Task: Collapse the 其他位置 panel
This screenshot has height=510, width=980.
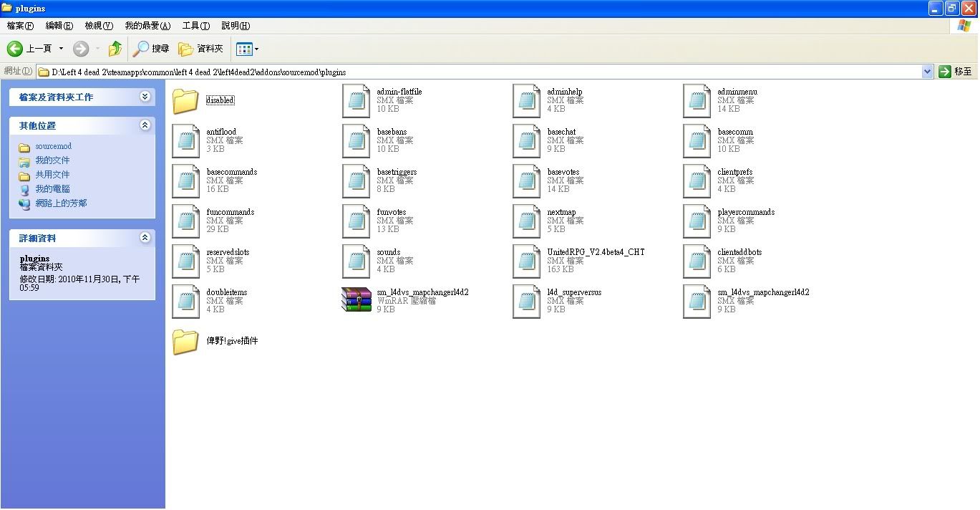Action: (x=145, y=125)
